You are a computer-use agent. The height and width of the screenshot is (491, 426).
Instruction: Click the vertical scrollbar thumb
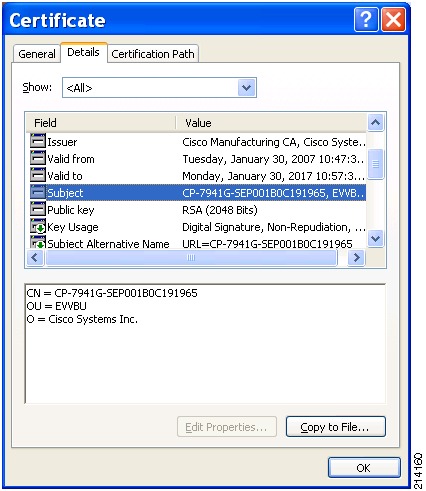[x=375, y=164]
